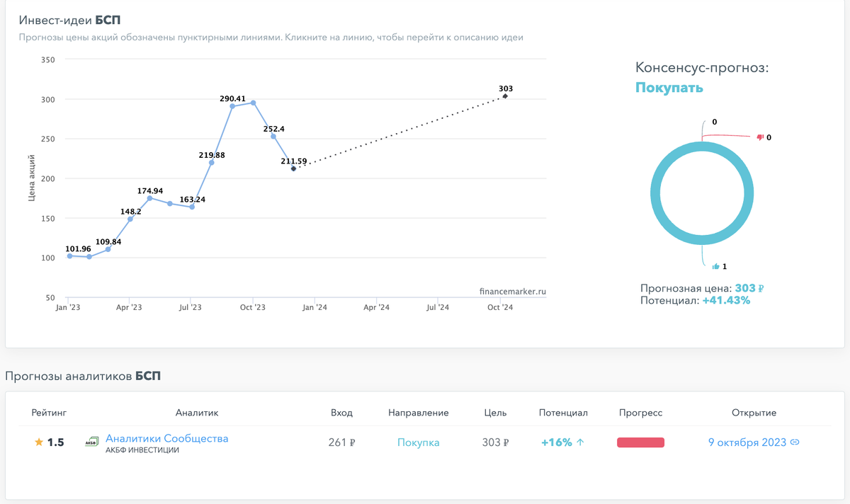Click the blue donut consensus ring
Image resolution: width=850 pixels, height=504 pixels.
point(702,193)
